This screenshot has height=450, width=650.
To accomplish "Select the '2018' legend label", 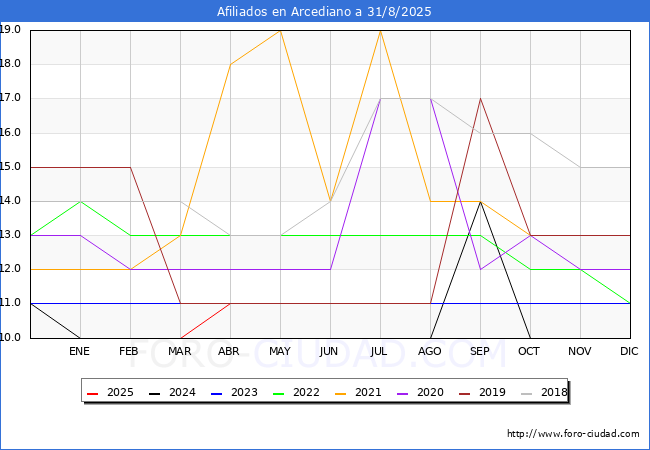I will (554, 392).
